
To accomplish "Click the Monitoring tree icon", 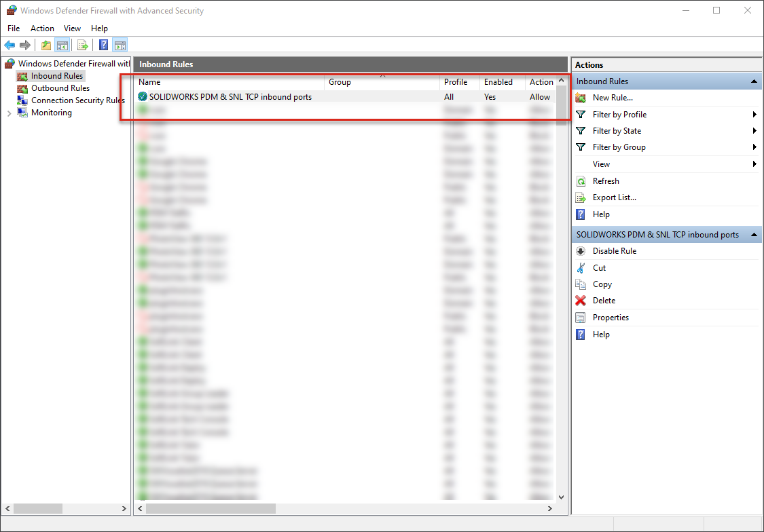I will pos(22,113).
